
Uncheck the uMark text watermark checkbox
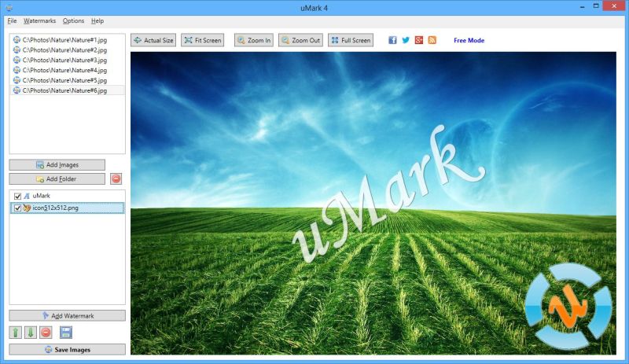click(17, 196)
